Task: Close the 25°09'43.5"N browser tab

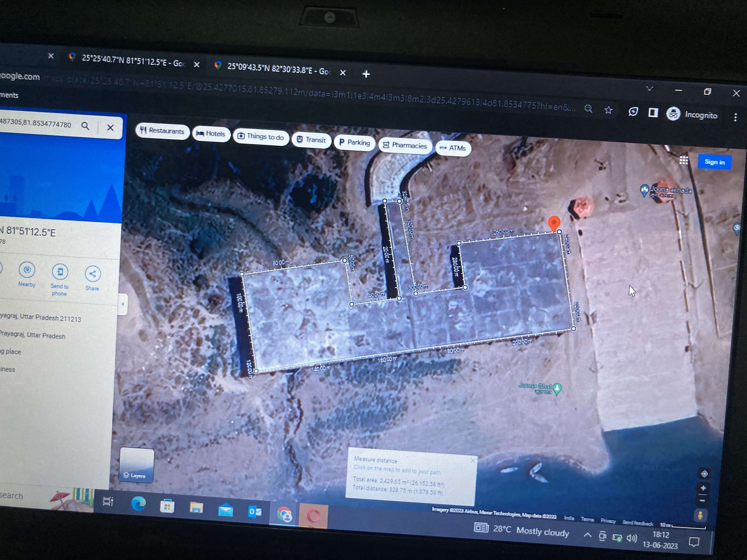Action: click(x=343, y=73)
